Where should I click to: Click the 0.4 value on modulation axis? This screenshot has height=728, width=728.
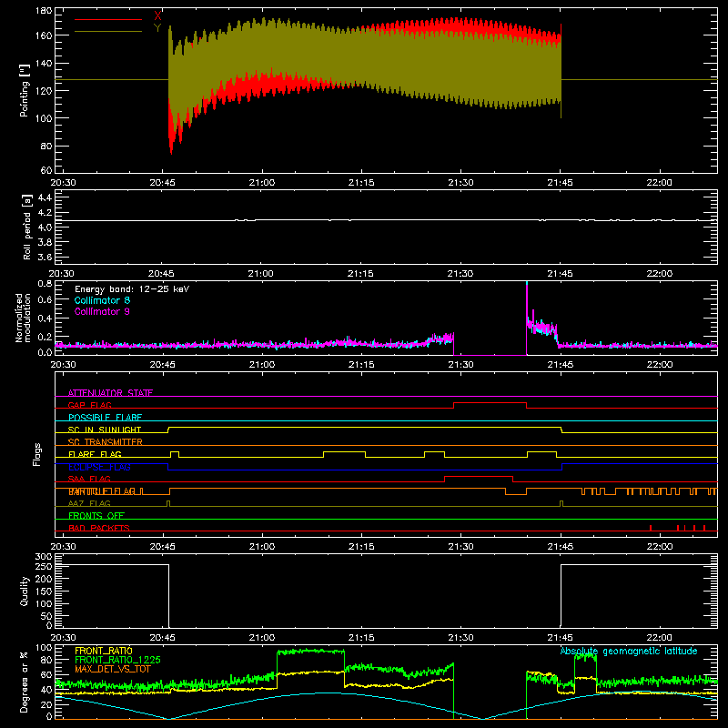(45, 318)
